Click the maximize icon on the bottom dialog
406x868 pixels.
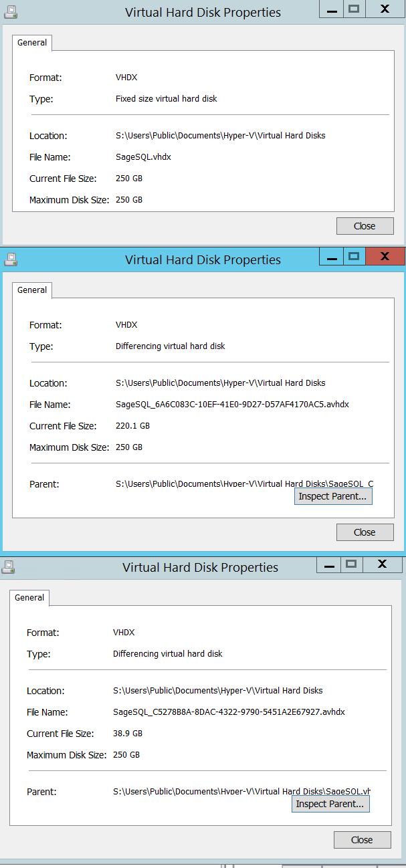pos(350,564)
